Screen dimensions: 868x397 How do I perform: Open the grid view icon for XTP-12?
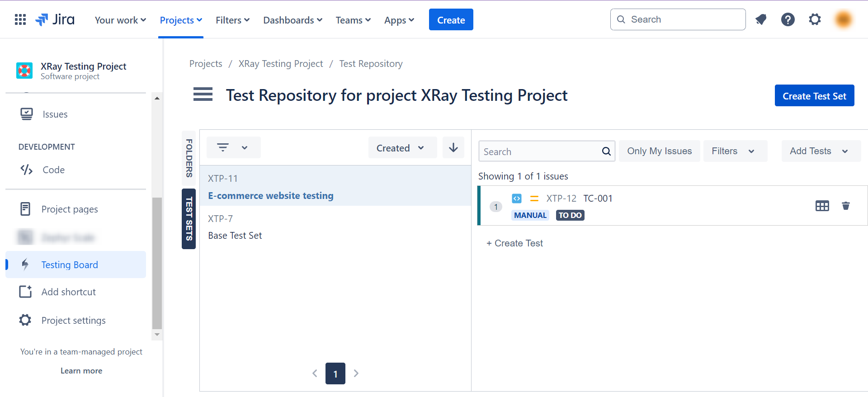[x=822, y=206]
